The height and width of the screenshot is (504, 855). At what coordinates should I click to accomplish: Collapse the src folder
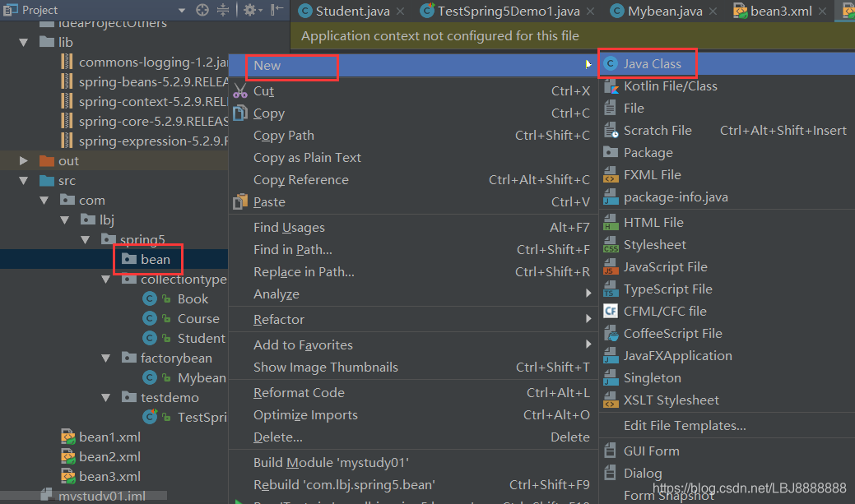(23, 181)
